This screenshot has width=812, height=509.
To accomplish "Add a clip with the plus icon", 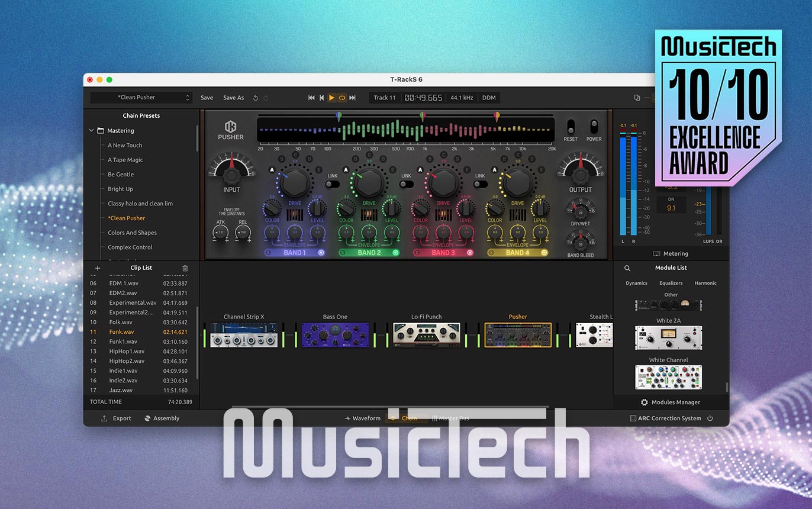I will (x=98, y=268).
